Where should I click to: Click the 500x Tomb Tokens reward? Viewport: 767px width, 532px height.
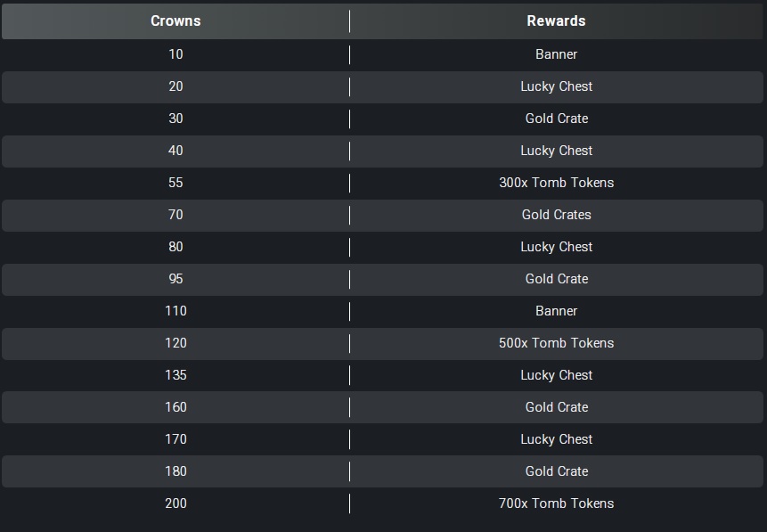click(x=556, y=343)
